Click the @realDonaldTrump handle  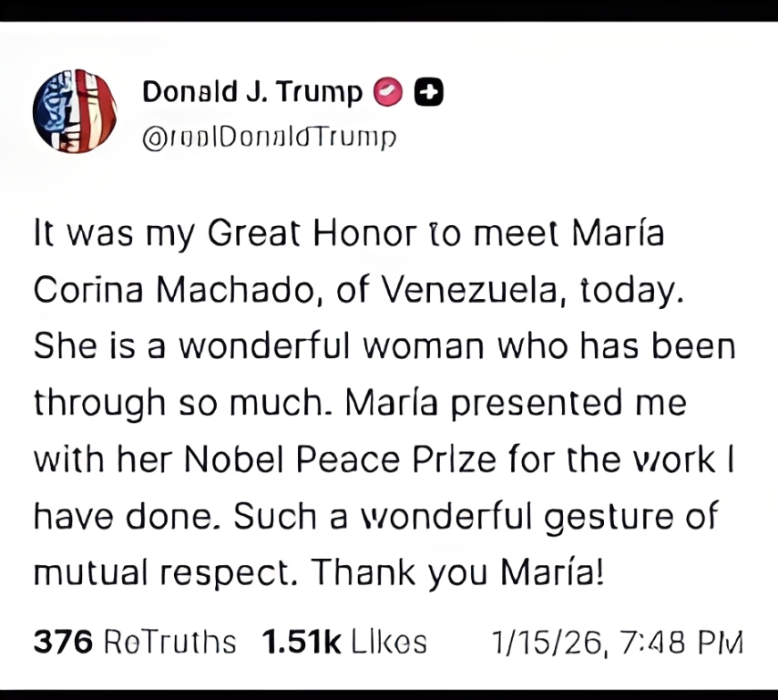pyautogui.click(x=271, y=138)
